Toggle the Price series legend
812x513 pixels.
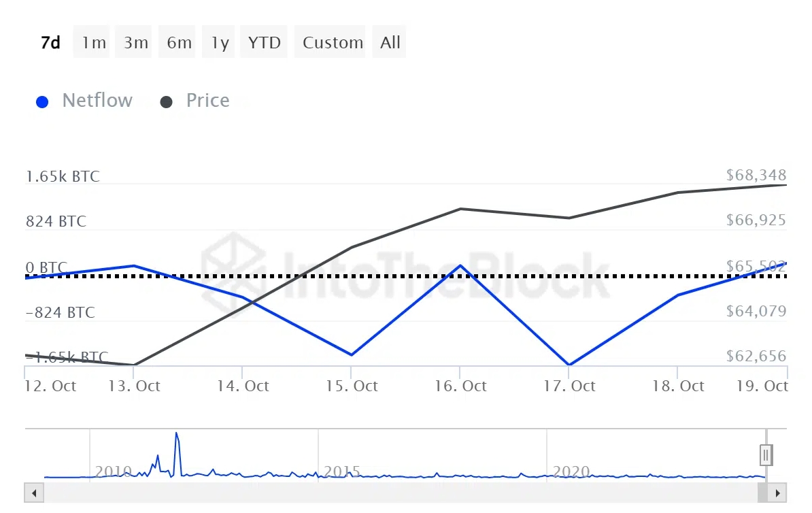coord(207,101)
